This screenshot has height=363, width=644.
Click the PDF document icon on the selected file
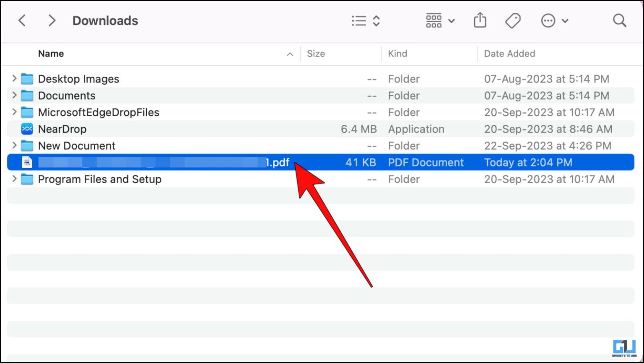click(26, 162)
